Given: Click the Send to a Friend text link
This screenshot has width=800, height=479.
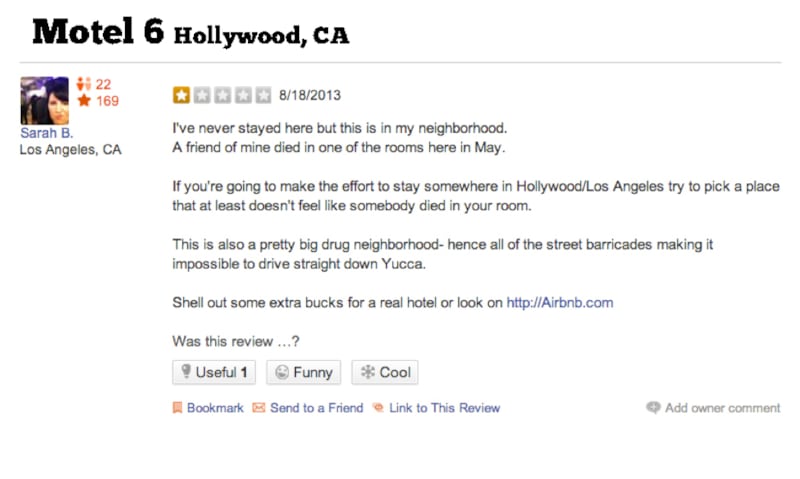Looking at the screenshot, I should point(316,408).
